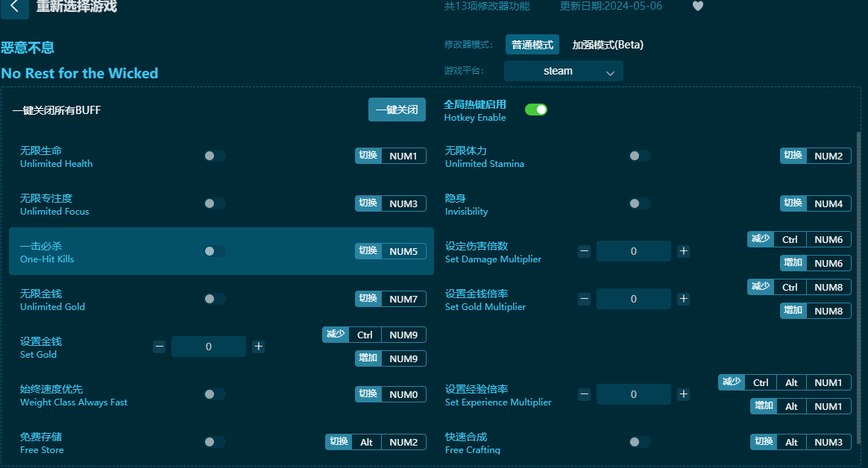Enable Weight Class Always Fast toggle
This screenshot has width=868, height=468.
pos(214,394)
